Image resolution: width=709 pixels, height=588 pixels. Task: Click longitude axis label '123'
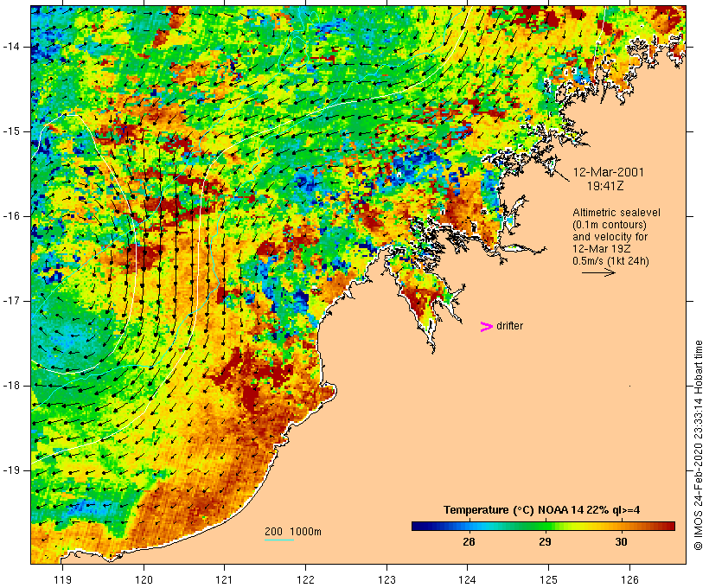pyautogui.click(x=386, y=579)
